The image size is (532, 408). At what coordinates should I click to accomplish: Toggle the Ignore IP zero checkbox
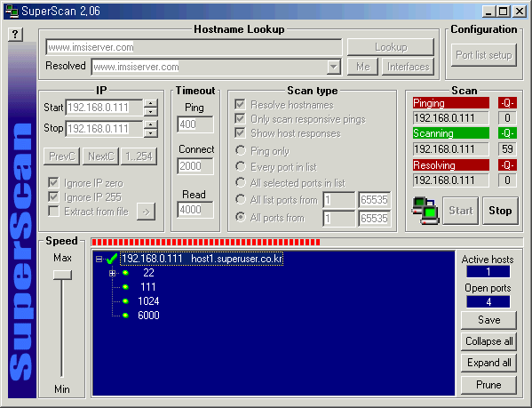click(x=53, y=183)
